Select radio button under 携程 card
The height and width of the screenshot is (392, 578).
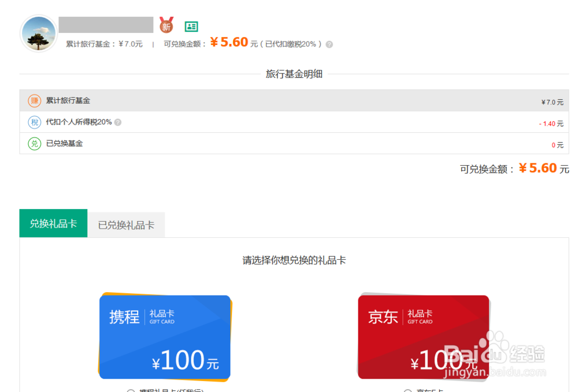(131, 390)
